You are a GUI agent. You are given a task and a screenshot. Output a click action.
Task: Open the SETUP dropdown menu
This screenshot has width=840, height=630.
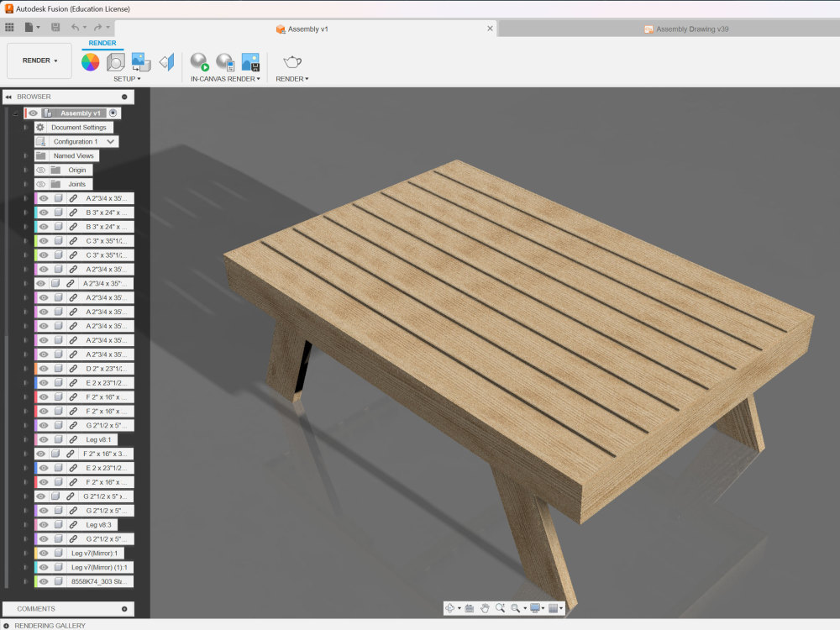tap(127, 79)
